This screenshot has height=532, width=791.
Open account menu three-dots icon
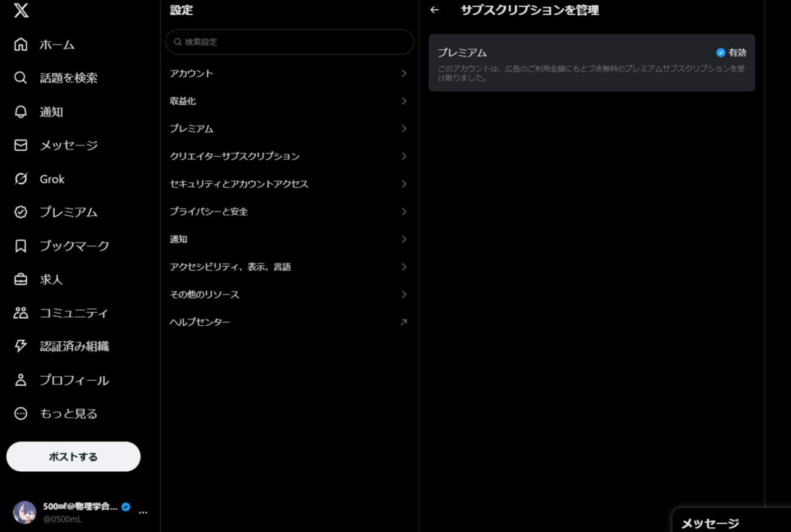[143, 513]
